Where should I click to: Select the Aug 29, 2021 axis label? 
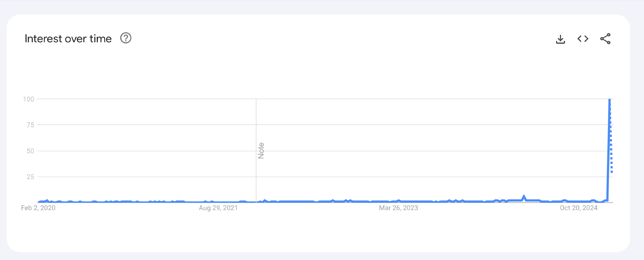[x=218, y=208]
